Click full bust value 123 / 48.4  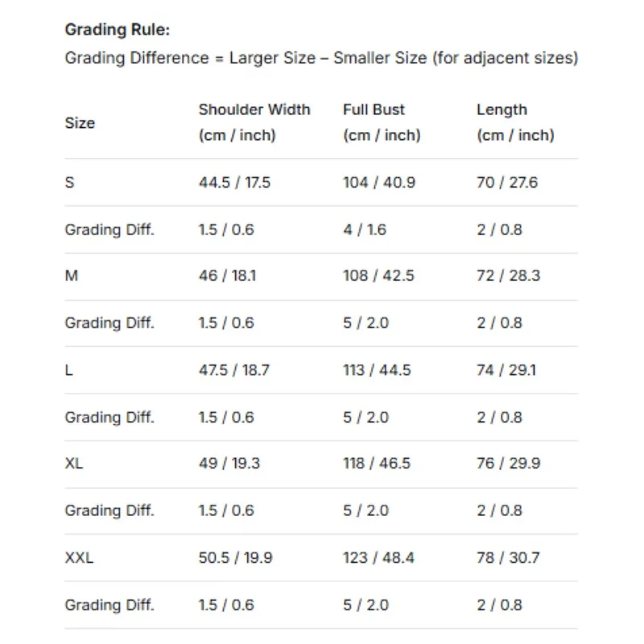[378, 558]
